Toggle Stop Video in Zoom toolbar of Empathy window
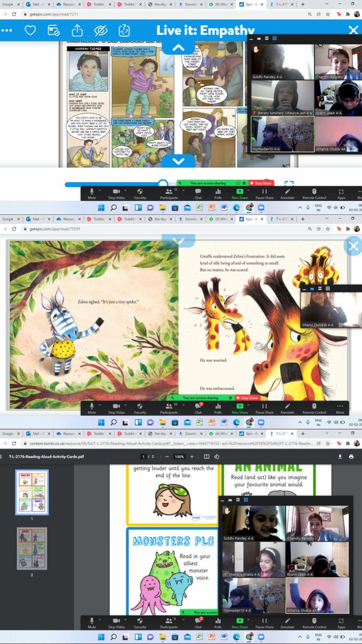The width and height of the screenshot is (362, 644). click(x=116, y=194)
